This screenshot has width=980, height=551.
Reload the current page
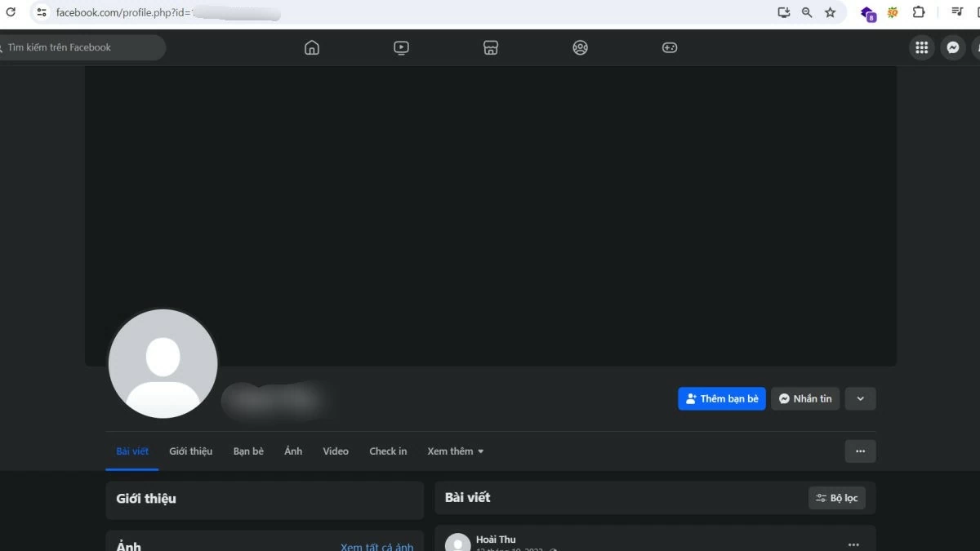(x=11, y=12)
